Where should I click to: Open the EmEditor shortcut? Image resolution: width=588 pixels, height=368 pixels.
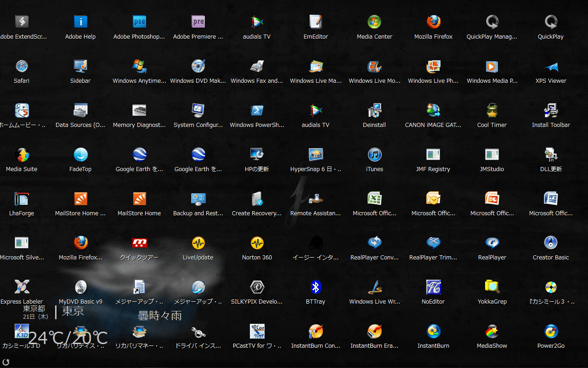click(316, 22)
